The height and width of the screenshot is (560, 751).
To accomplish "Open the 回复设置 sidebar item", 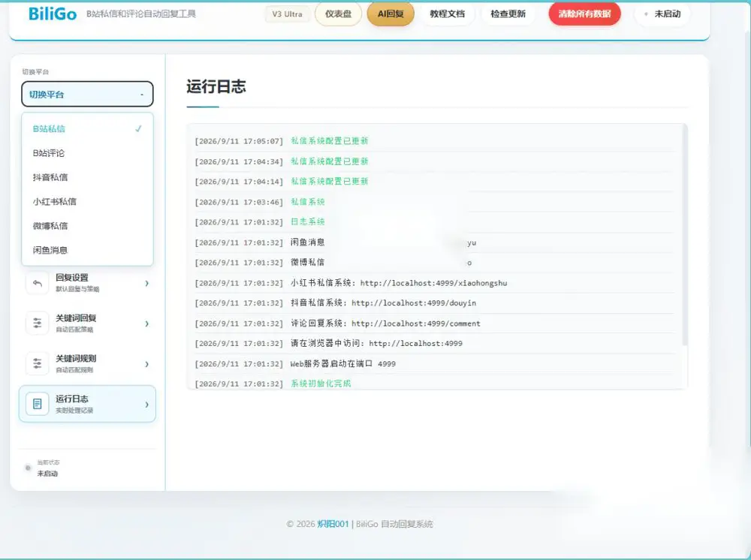I will (x=87, y=283).
